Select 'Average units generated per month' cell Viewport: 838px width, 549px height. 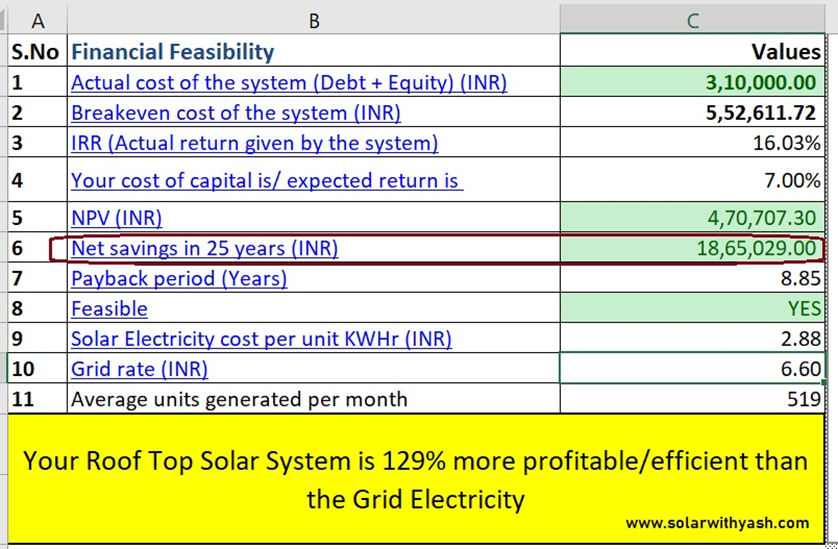(239, 399)
